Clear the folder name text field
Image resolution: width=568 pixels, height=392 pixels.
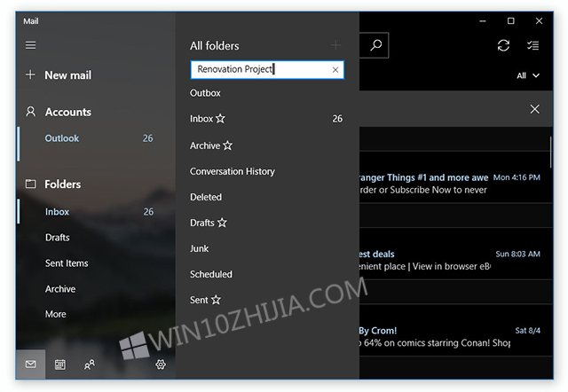335,70
